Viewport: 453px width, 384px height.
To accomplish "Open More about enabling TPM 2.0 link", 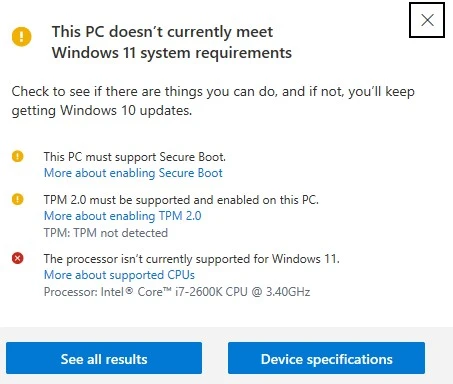I will (123, 216).
